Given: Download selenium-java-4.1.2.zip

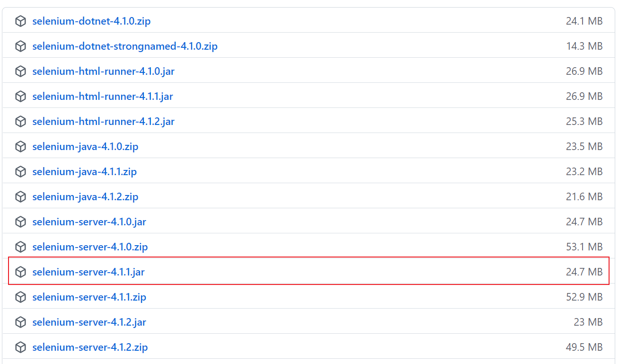Looking at the screenshot, I should pyautogui.click(x=85, y=197).
